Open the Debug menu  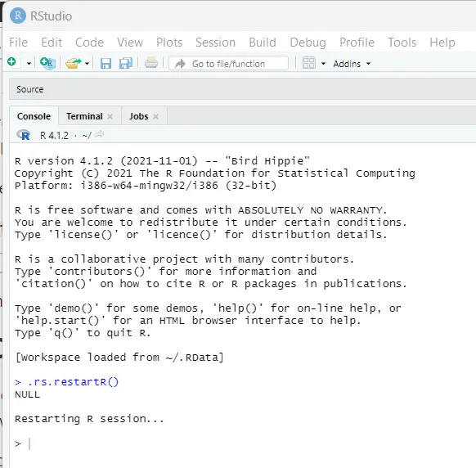pos(308,43)
